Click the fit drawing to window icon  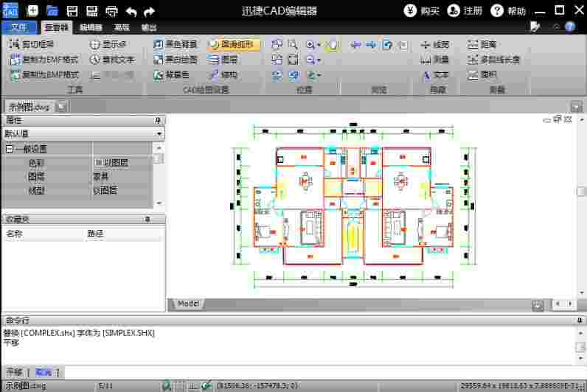293,60
